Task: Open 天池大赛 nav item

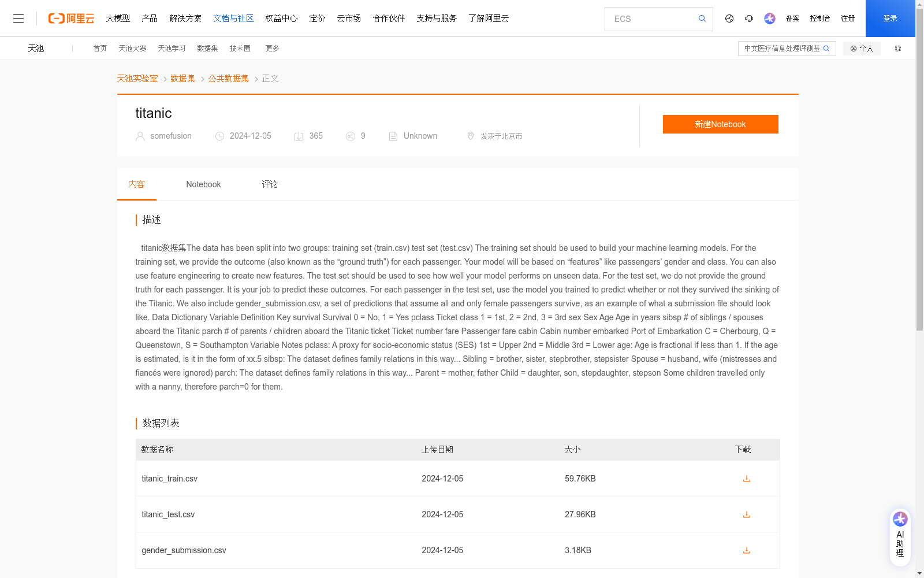Action: (132, 49)
